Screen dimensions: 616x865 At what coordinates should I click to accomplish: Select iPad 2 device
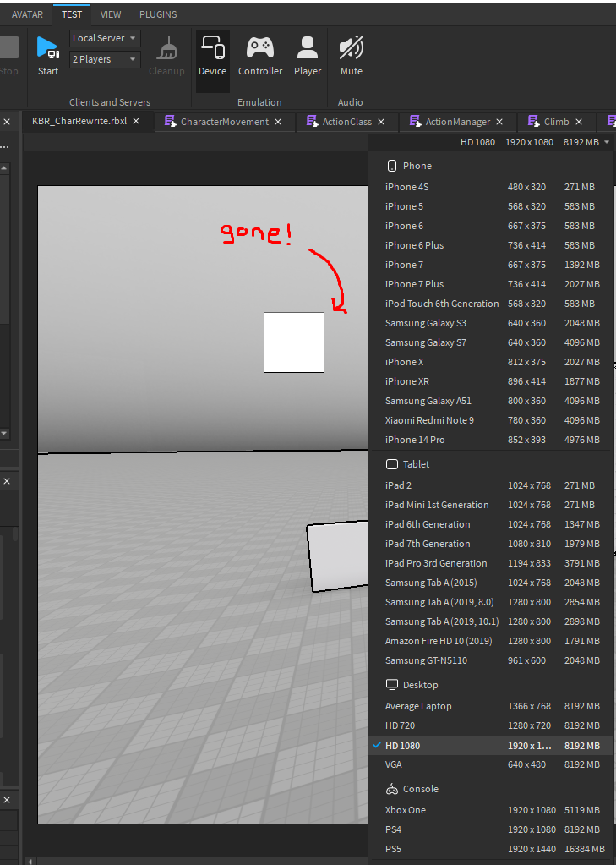(x=492, y=485)
